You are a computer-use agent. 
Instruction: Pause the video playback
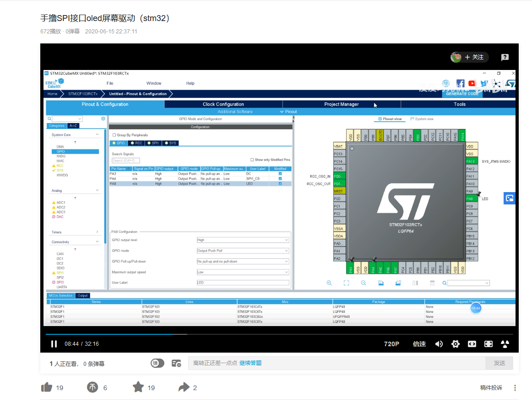coord(54,344)
